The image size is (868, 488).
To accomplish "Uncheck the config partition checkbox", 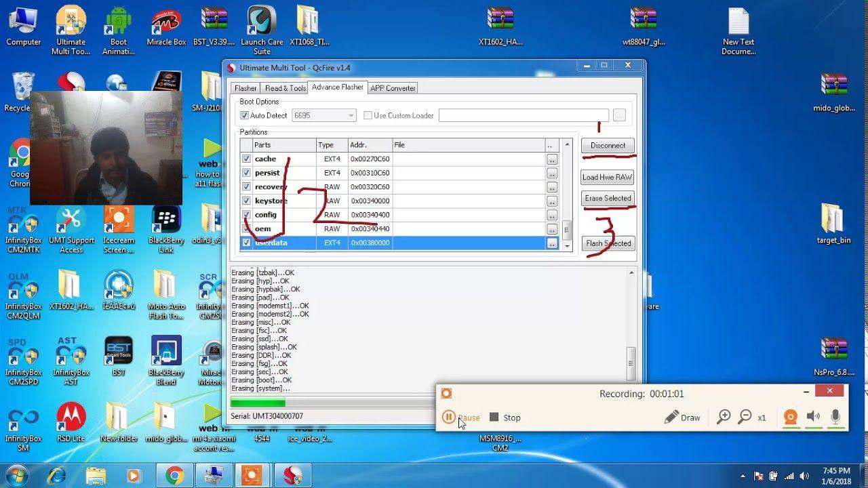I will [x=246, y=215].
